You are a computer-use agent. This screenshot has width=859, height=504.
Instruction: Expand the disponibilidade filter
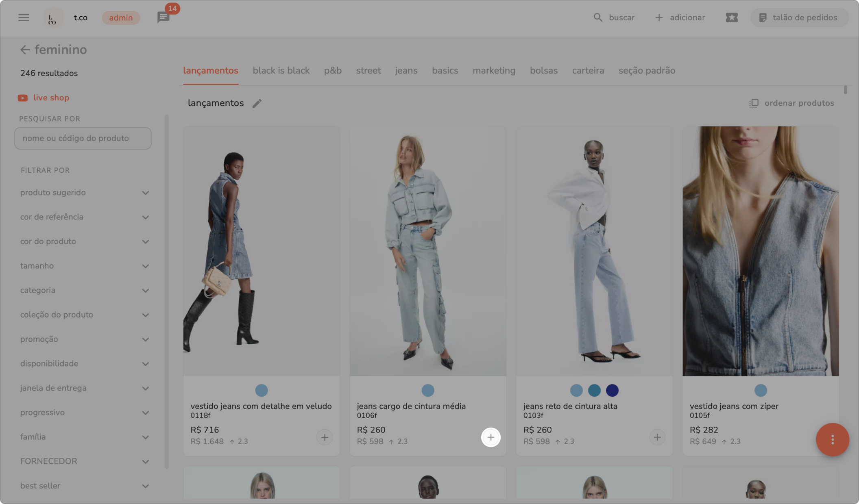pyautogui.click(x=145, y=364)
